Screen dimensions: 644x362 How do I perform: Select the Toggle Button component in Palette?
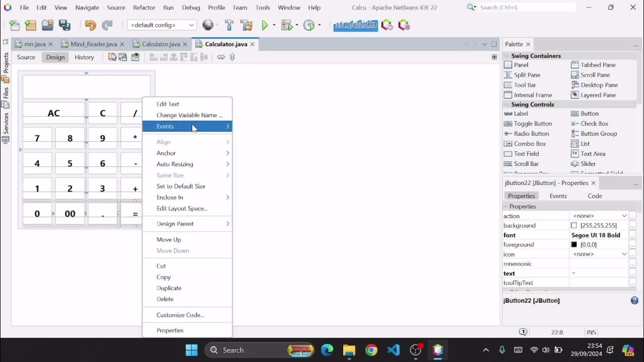click(528, 124)
